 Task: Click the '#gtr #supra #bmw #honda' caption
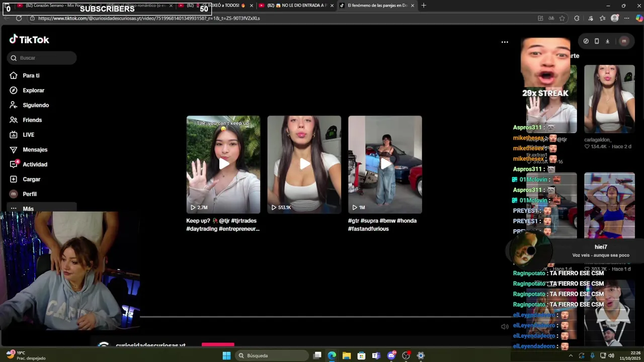tap(382, 225)
